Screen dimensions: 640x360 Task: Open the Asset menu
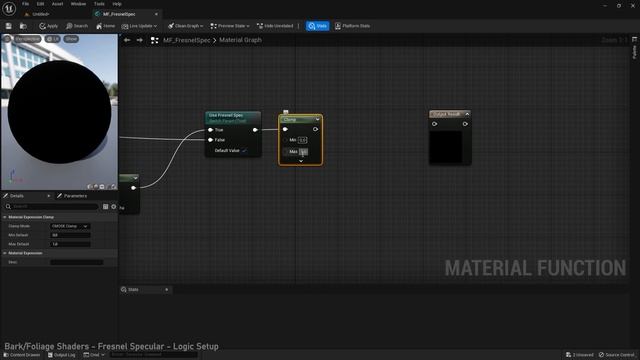coord(58,4)
